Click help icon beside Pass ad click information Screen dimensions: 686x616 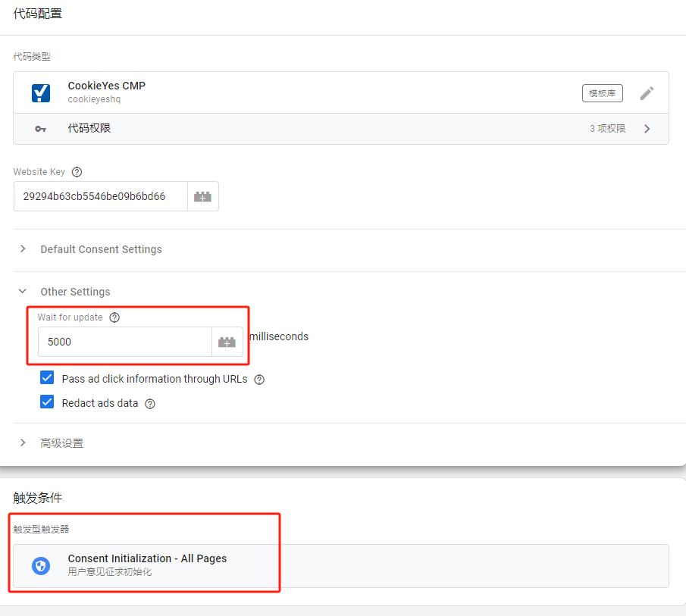pos(259,380)
